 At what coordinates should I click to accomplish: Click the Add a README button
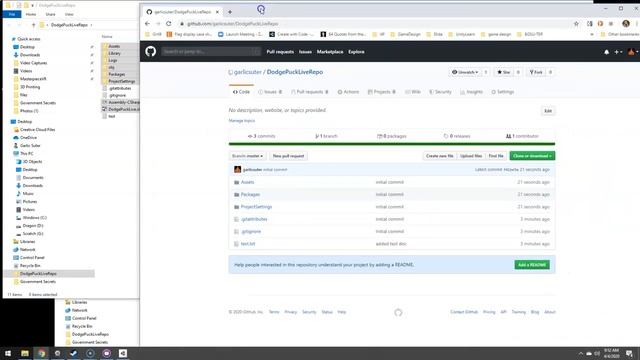click(x=532, y=265)
